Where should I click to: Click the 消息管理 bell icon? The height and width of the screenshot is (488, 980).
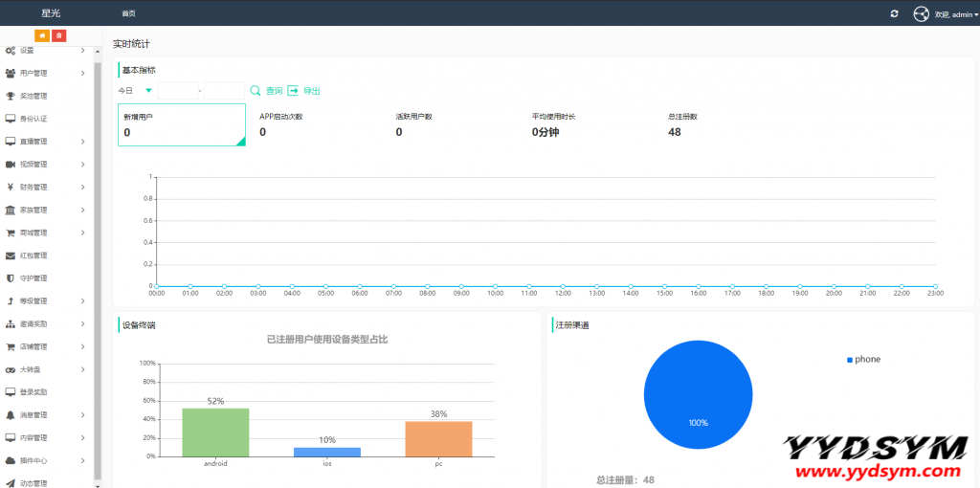[x=11, y=415]
